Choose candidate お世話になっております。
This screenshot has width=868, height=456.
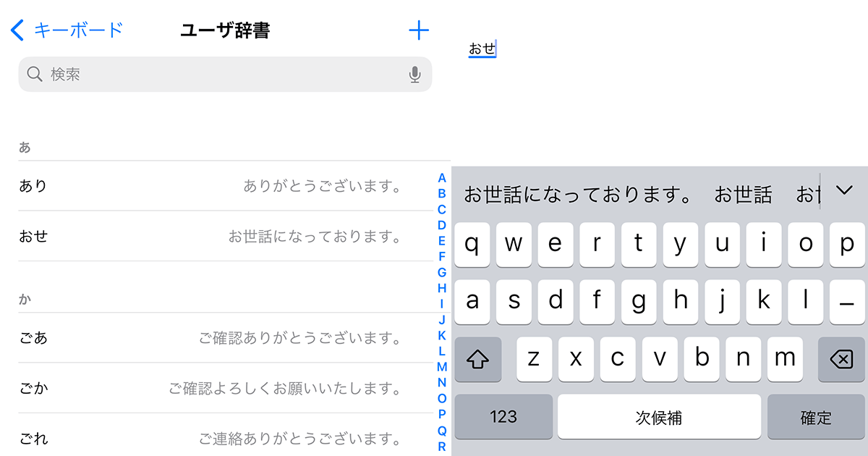click(579, 195)
